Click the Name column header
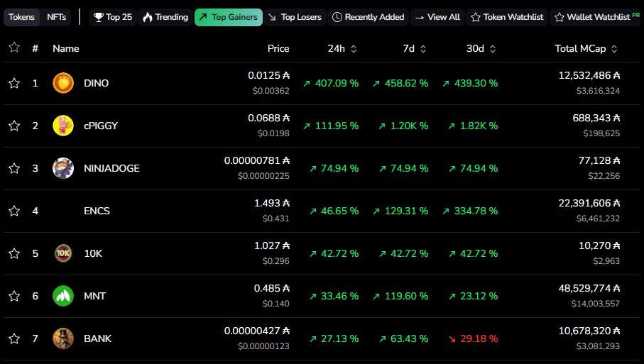This screenshot has width=644, height=364. (66, 48)
